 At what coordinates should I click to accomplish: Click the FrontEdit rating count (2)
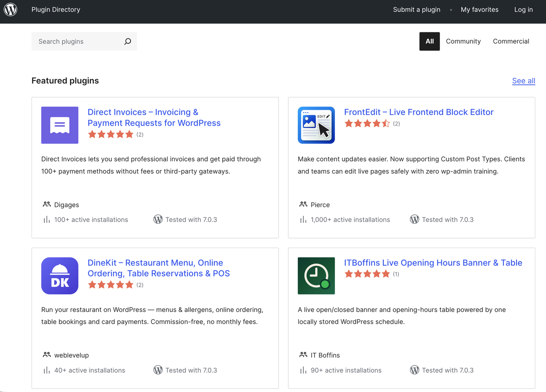(397, 124)
